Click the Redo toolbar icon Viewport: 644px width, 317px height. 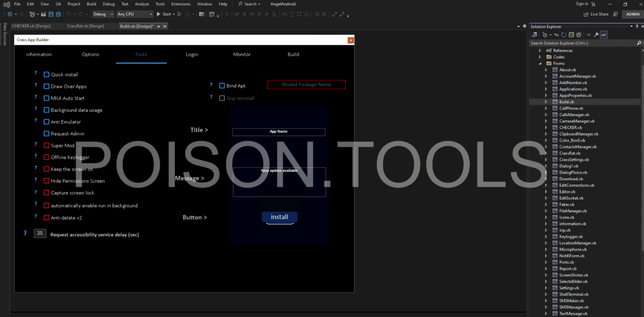[x=80, y=14]
